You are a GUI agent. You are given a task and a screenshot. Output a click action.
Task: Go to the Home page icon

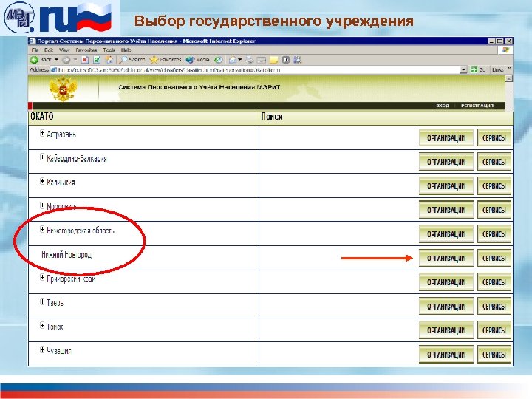[x=109, y=60]
